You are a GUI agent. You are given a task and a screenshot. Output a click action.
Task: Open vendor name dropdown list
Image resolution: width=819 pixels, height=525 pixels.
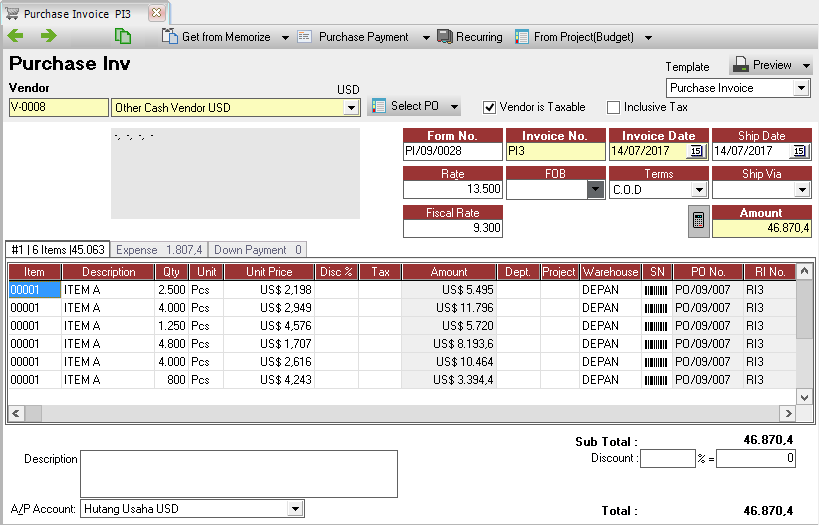point(352,108)
